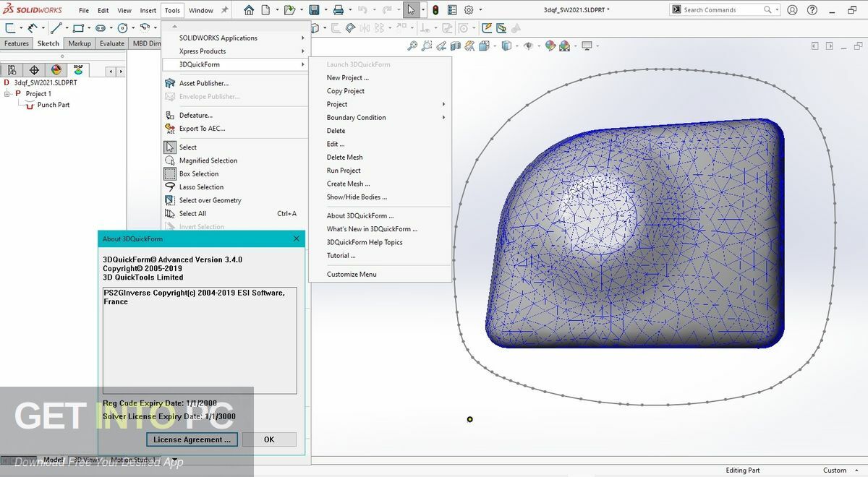The image size is (868, 477).
Task: Select the Circle sketch tool
Action: (x=122, y=27)
